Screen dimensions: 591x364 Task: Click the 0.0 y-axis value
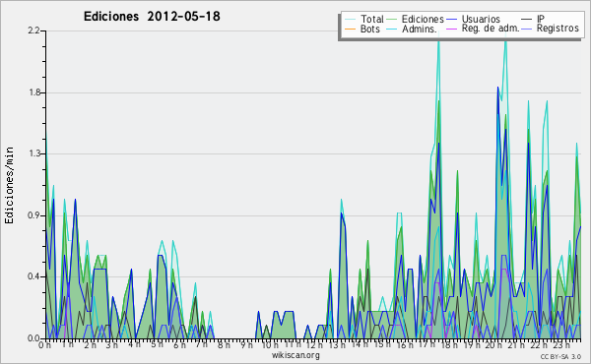pyautogui.click(x=33, y=338)
